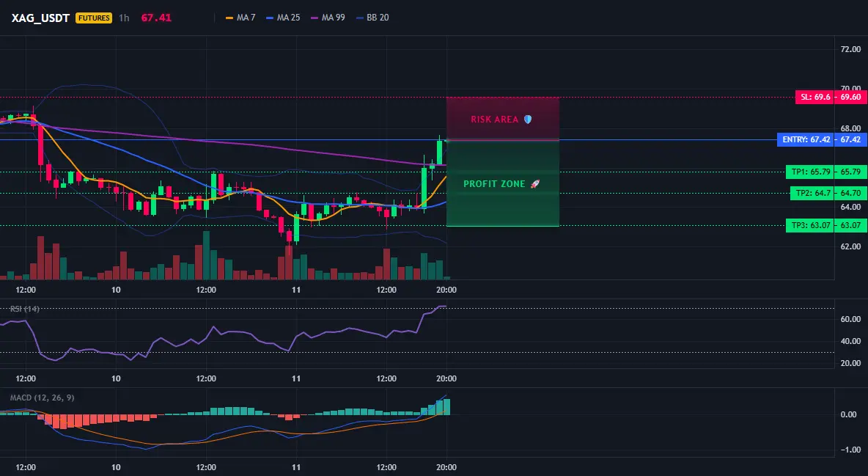Click the 40.00 RSI axis value
868x476 pixels.
point(850,341)
